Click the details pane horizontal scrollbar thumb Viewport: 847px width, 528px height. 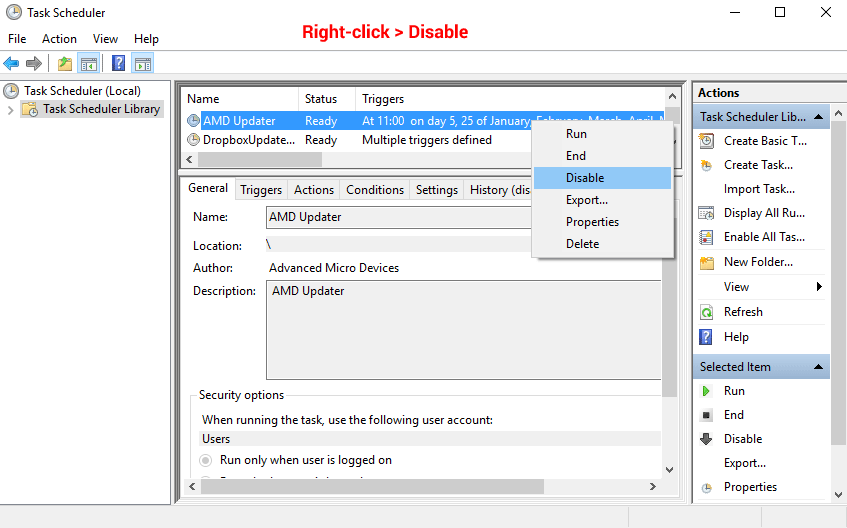pos(372,486)
